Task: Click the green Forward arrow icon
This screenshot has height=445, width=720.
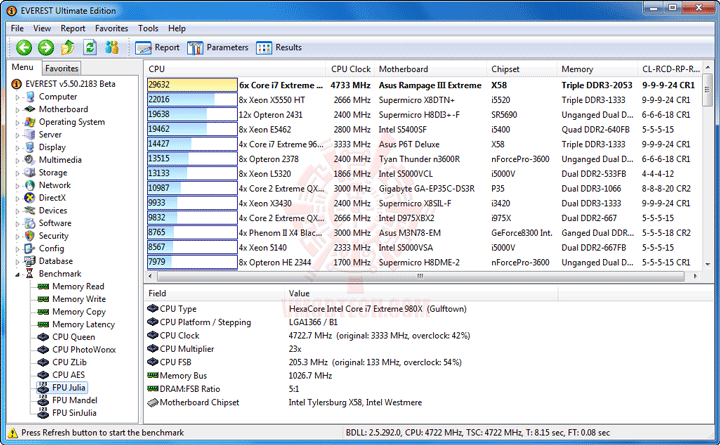Action: coord(45,47)
